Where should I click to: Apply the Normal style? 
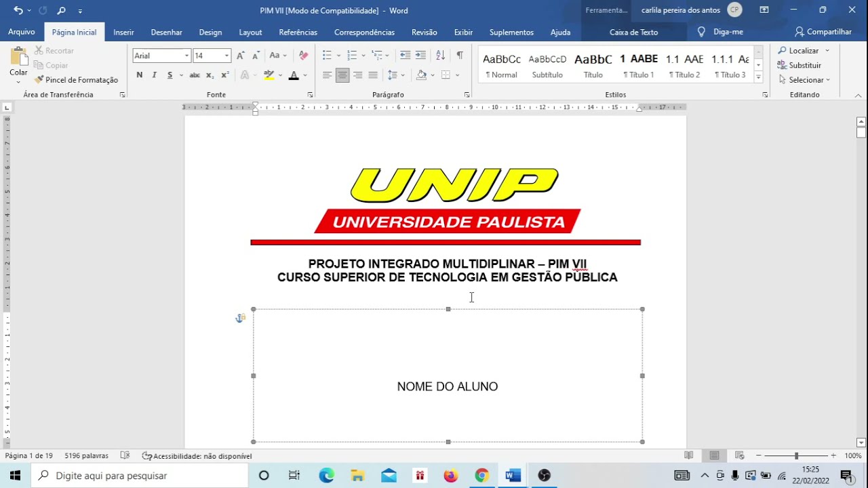[502, 66]
